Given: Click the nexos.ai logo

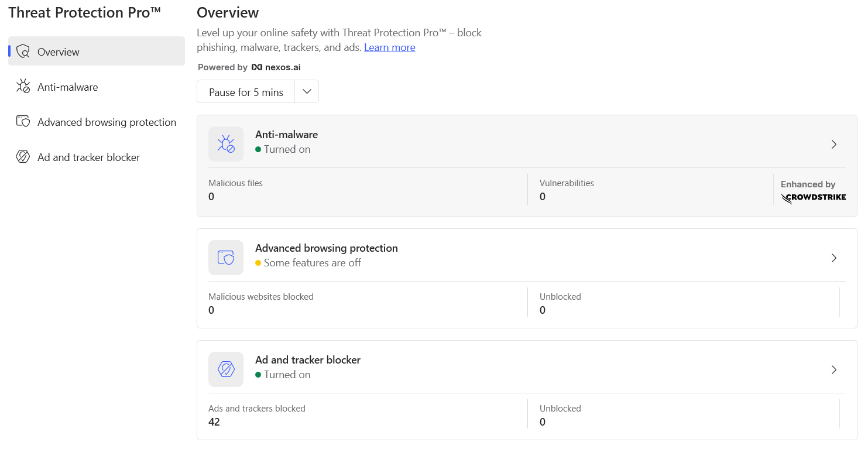Looking at the screenshot, I should 276,67.
